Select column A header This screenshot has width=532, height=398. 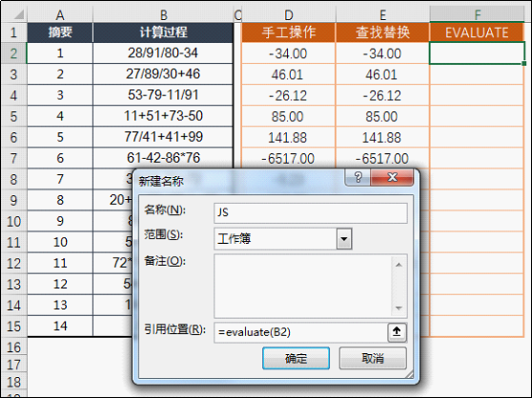tap(59, 15)
